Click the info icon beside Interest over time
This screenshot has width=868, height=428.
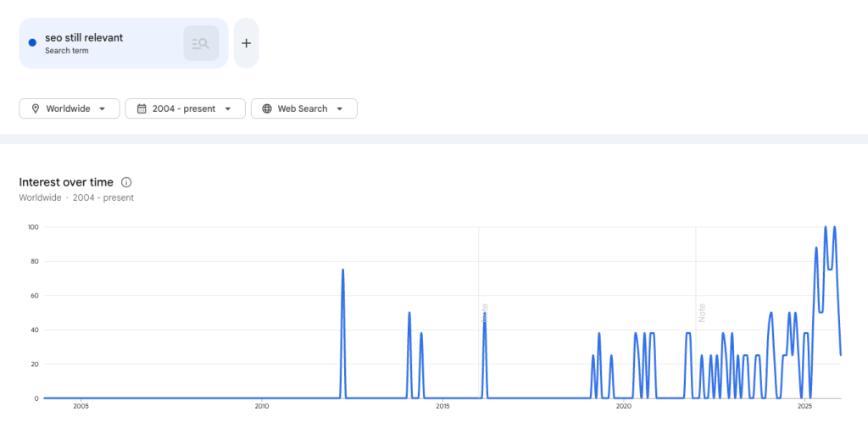[126, 182]
